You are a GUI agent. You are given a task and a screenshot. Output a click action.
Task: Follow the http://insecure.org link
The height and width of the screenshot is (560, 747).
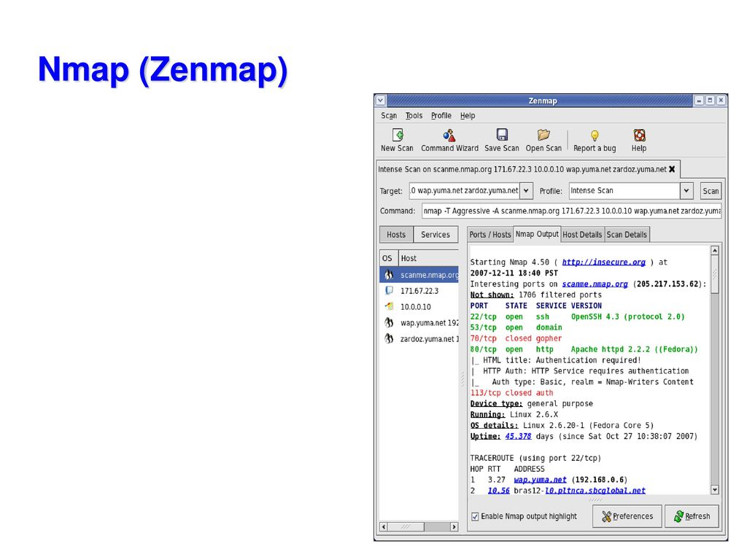tap(603, 262)
